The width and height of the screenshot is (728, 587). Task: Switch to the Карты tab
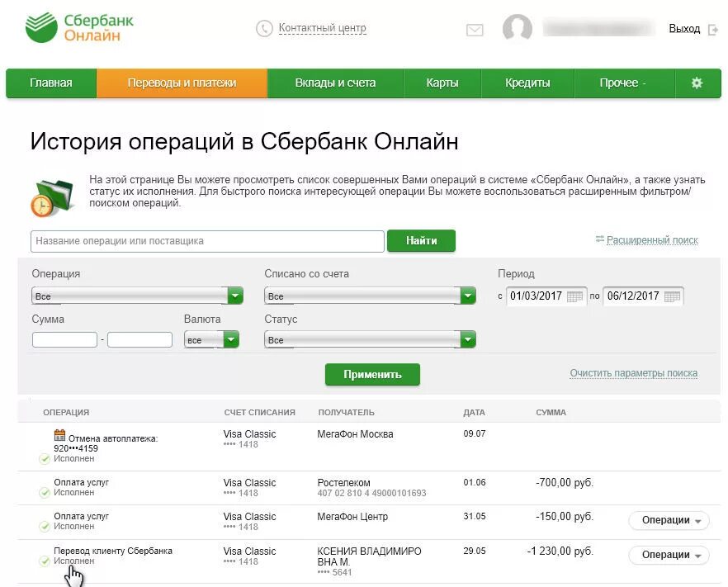[x=442, y=83]
